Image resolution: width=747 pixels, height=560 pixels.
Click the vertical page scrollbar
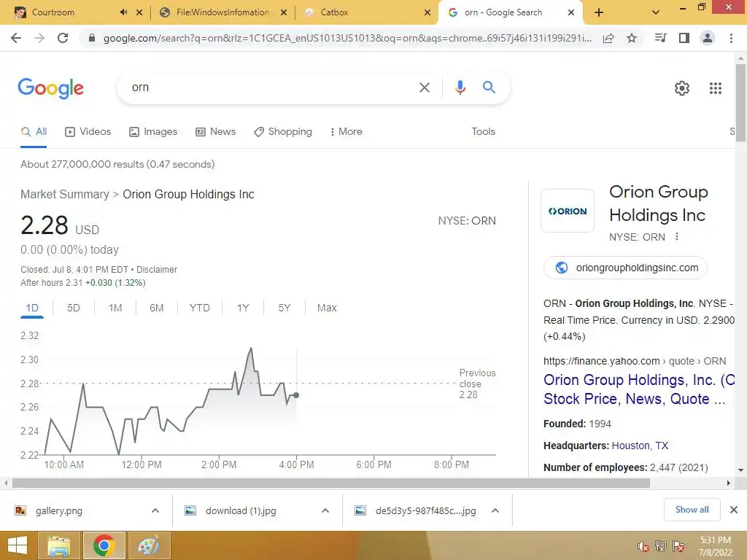pyautogui.click(x=740, y=102)
